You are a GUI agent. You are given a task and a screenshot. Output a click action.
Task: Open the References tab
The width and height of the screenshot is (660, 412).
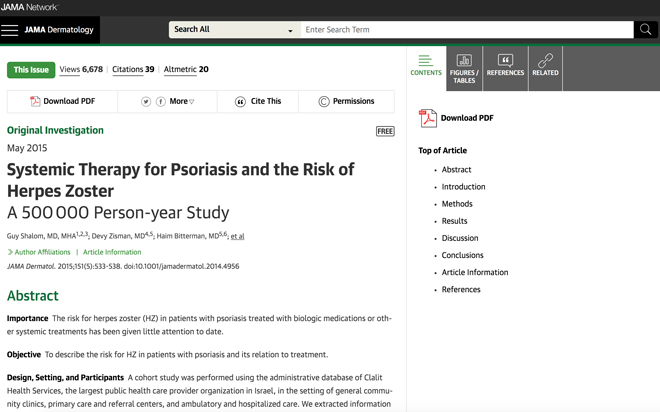click(x=506, y=68)
